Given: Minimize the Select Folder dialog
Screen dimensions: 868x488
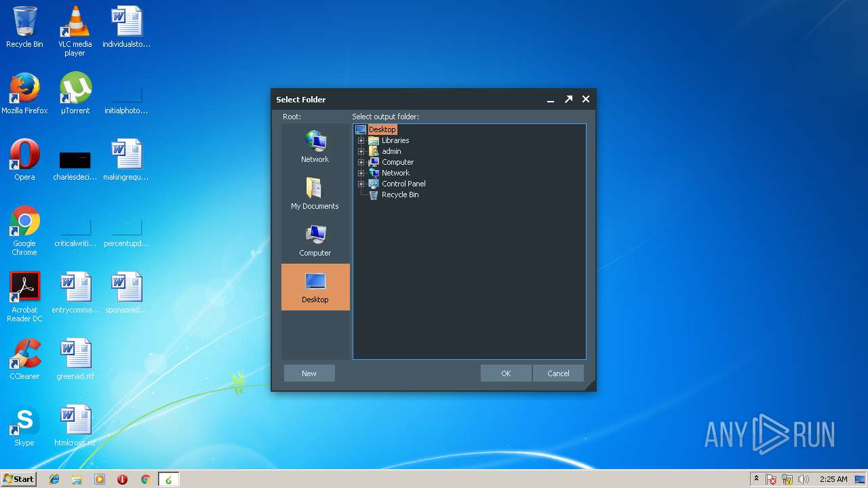Looking at the screenshot, I should point(551,100).
